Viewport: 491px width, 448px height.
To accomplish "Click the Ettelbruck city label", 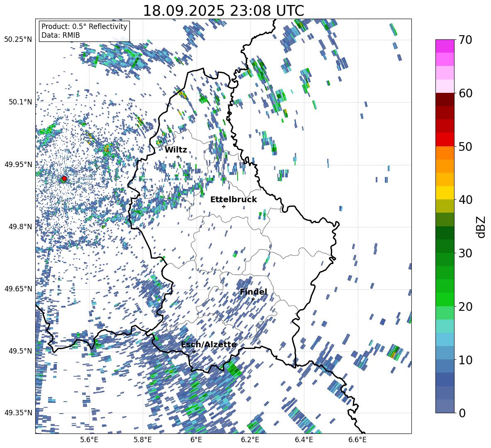I will (x=233, y=199).
